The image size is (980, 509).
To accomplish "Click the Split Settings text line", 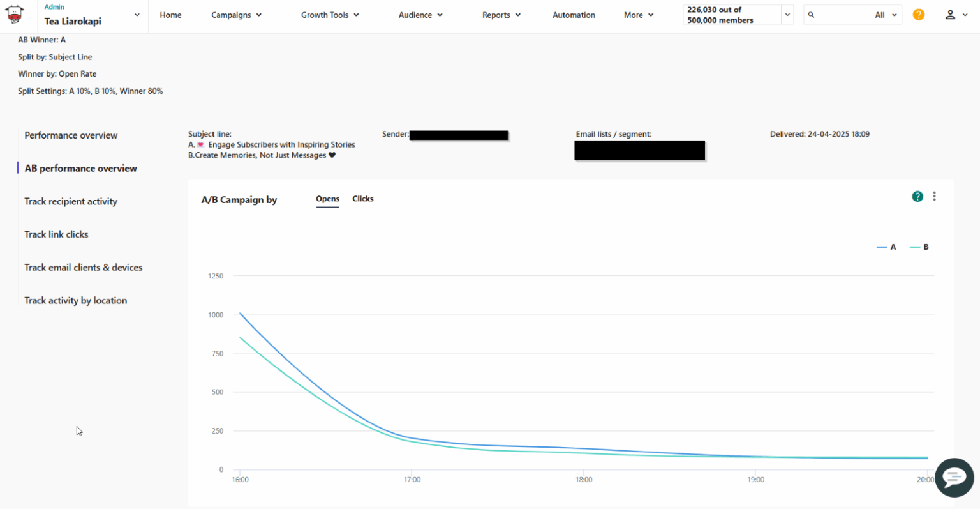I will point(91,91).
